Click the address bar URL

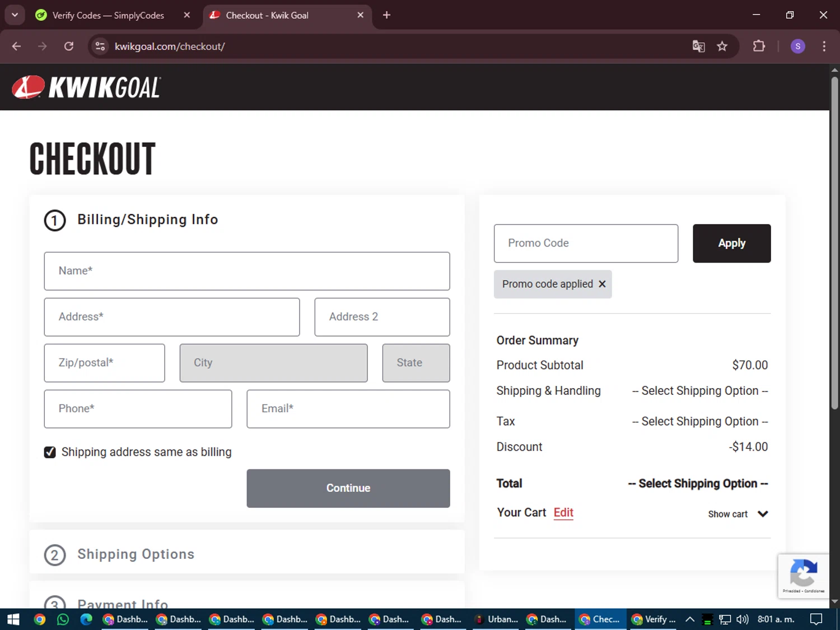point(170,46)
